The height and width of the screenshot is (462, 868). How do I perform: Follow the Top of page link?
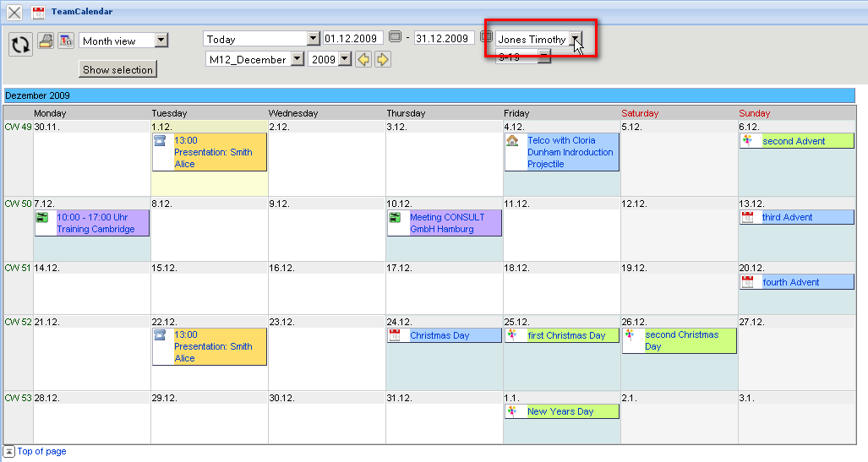pos(41,452)
